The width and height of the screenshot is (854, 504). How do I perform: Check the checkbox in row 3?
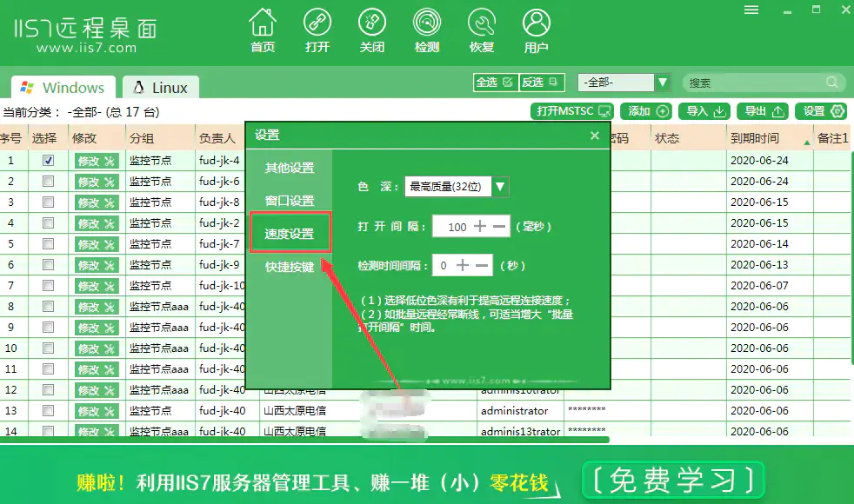pos(49,202)
